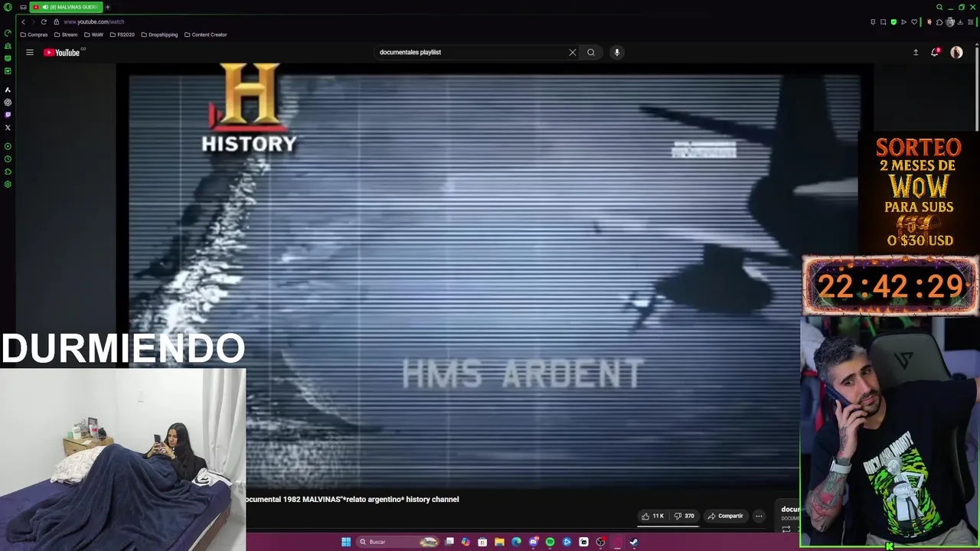Image resolution: width=980 pixels, height=551 pixels.
Task: Open YouTube notifications bell
Action: (x=935, y=52)
